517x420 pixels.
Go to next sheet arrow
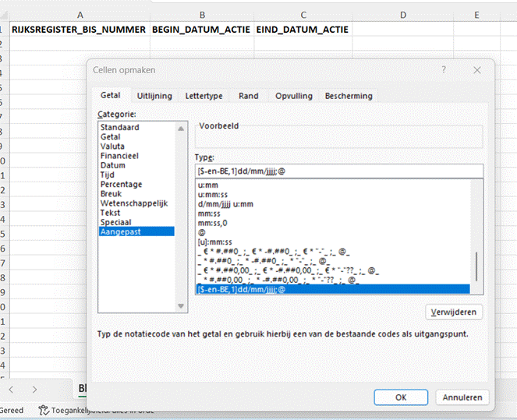click(34, 388)
